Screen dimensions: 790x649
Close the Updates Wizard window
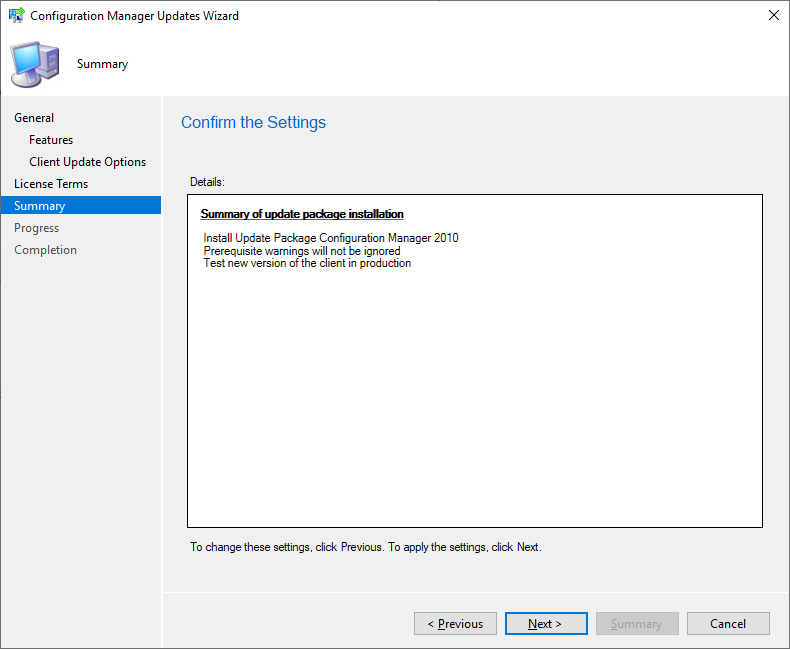[x=773, y=16]
